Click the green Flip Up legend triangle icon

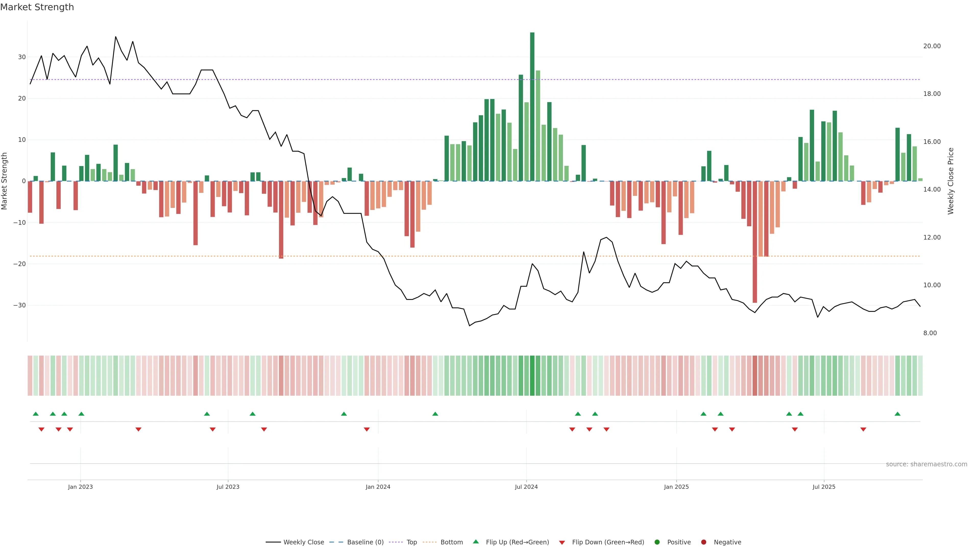click(x=475, y=542)
